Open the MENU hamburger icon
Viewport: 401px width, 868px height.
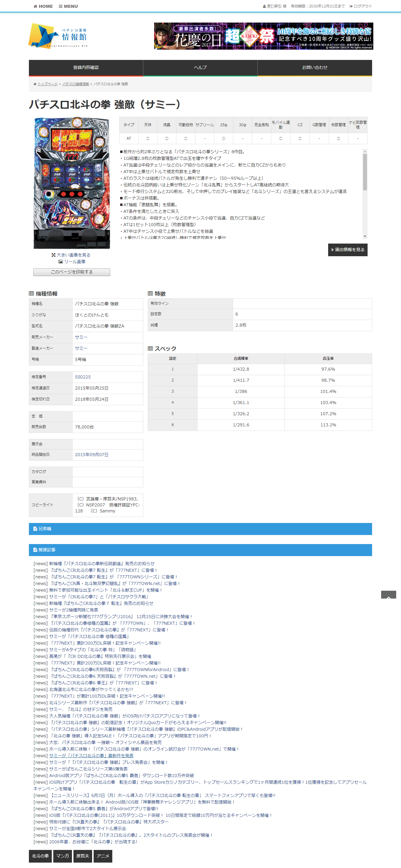click(x=61, y=6)
